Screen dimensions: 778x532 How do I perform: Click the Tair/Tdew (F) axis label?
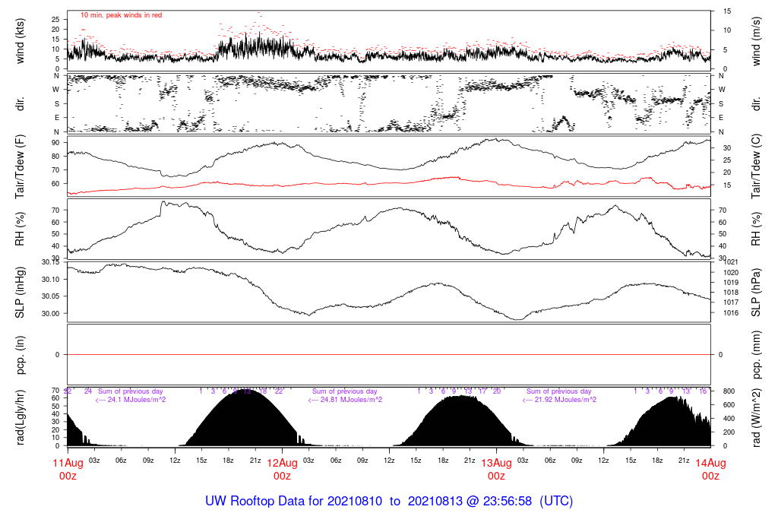pos(21,166)
